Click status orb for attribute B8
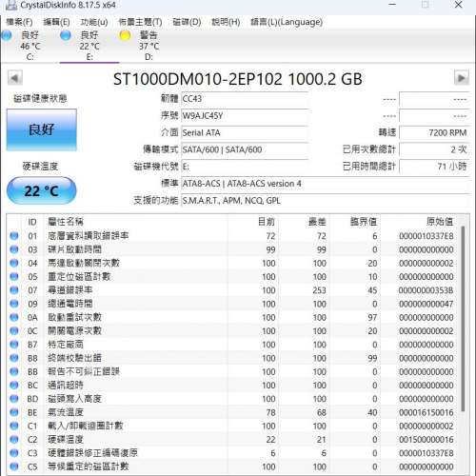The height and width of the screenshot is (476, 476). point(14,358)
